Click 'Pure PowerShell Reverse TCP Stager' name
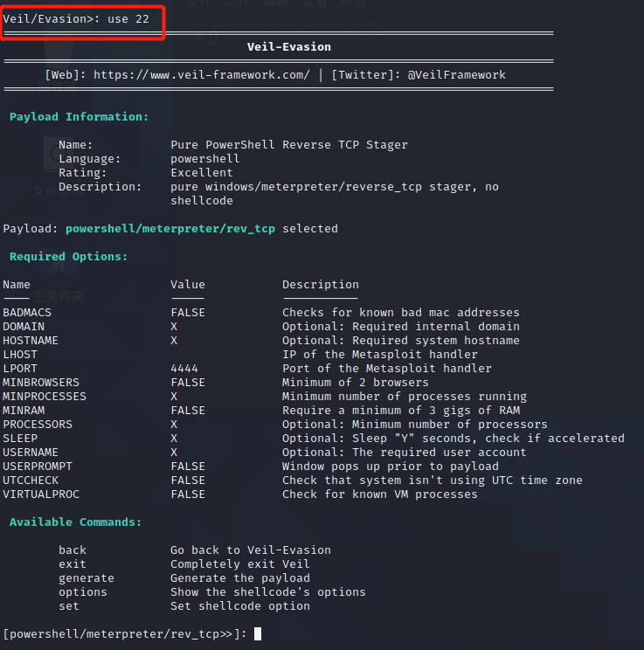The image size is (644, 650). (x=289, y=145)
